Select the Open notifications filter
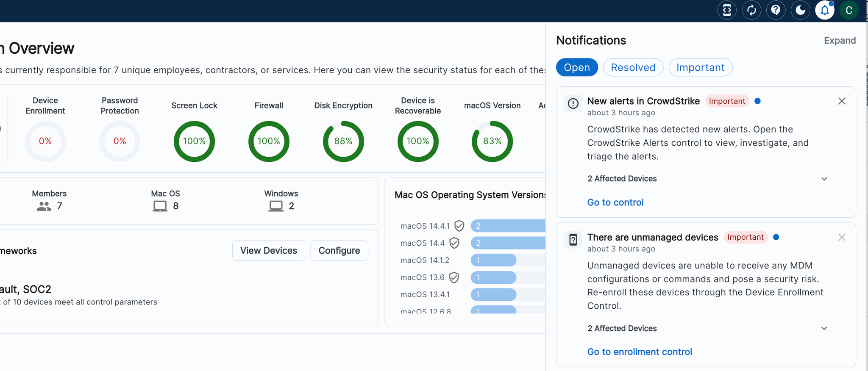The width and height of the screenshot is (868, 371). tap(576, 67)
